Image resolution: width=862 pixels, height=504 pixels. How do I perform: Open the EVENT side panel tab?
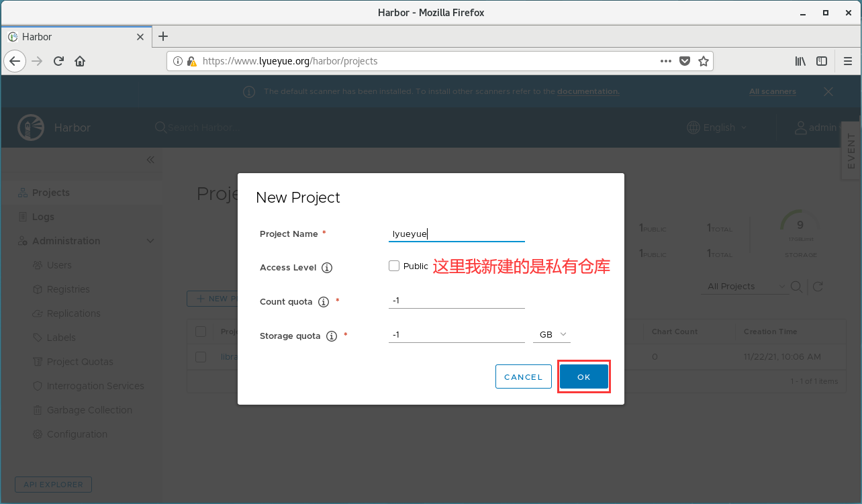pyautogui.click(x=851, y=151)
